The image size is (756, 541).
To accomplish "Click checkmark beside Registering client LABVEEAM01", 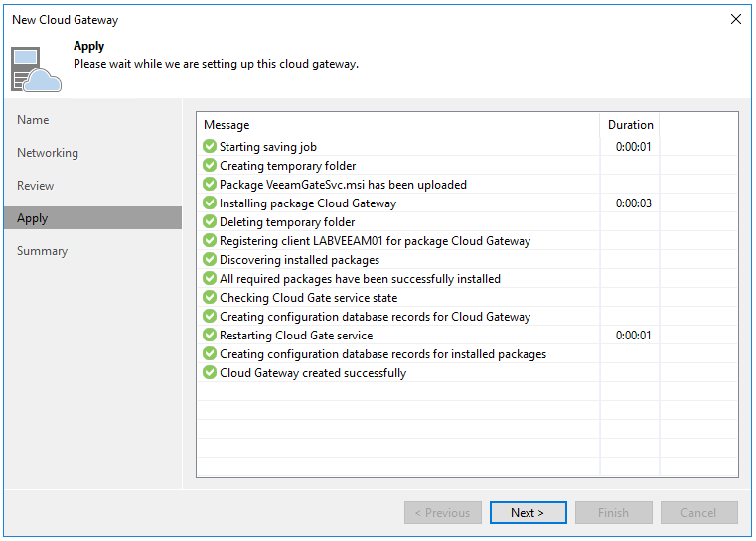I will click(210, 241).
